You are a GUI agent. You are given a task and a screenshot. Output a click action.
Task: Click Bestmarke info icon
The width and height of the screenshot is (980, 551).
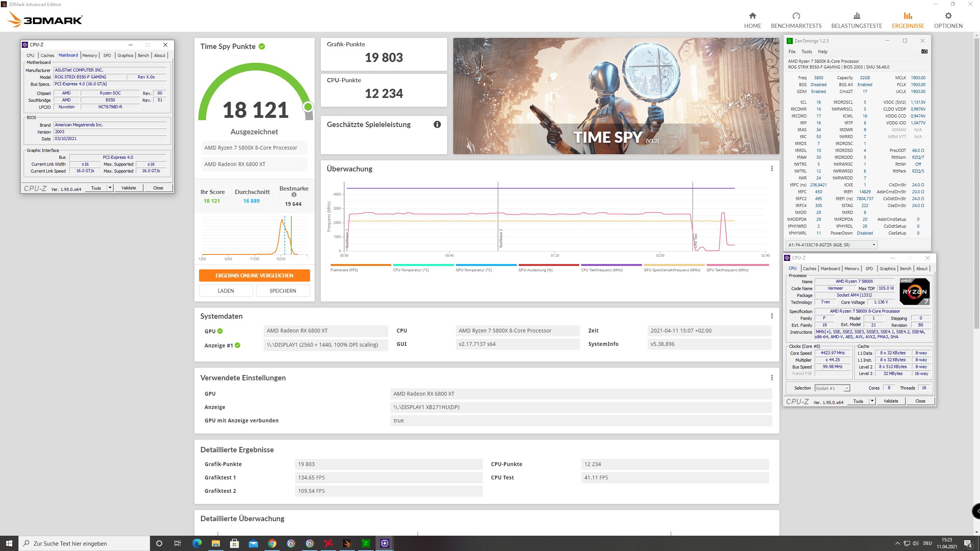coord(294,195)
